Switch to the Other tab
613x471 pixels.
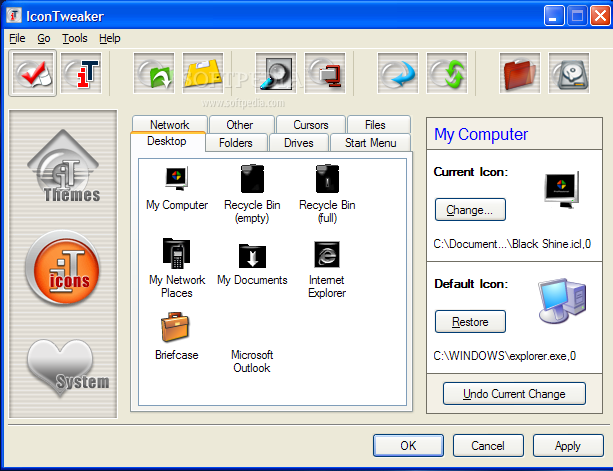(x=240, y=124)
